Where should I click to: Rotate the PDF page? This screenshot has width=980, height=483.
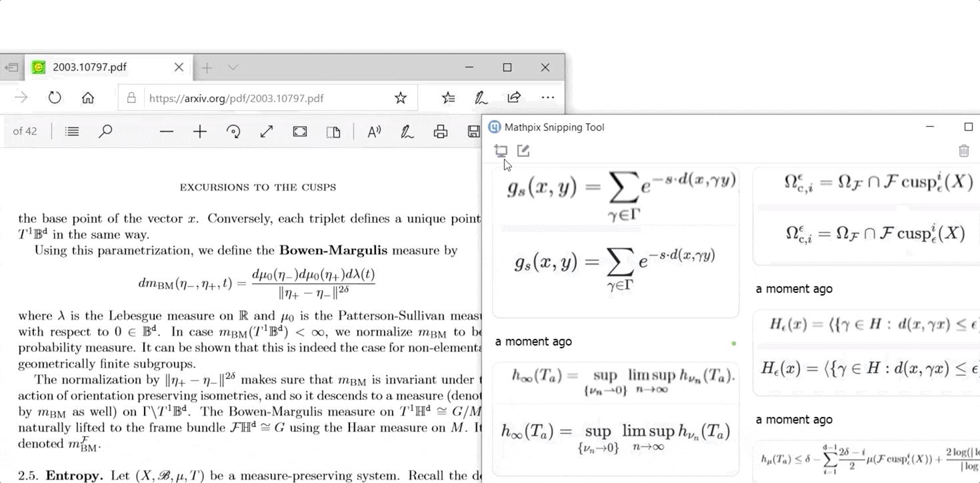tap(233, 131)
